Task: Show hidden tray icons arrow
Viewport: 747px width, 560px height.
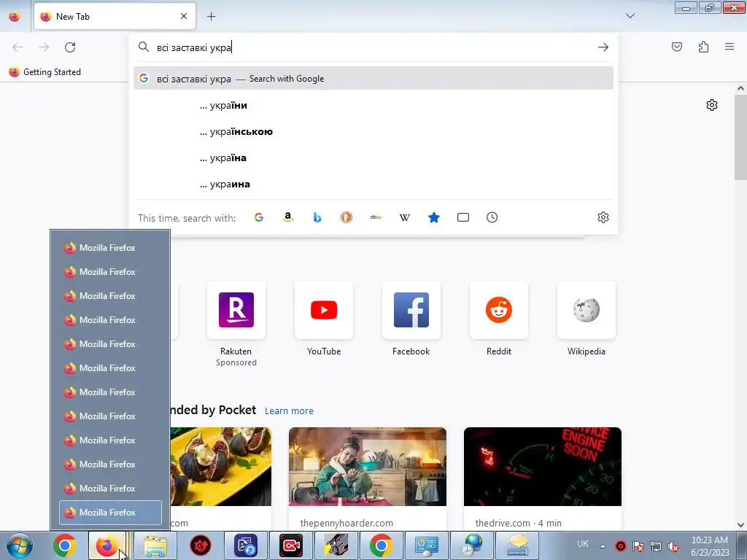Action: coord(603,546)
